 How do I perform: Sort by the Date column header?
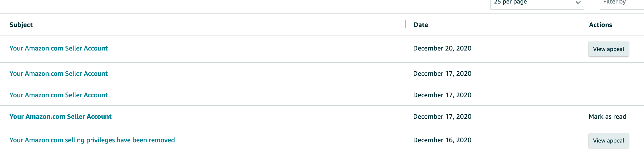[421, 25]
